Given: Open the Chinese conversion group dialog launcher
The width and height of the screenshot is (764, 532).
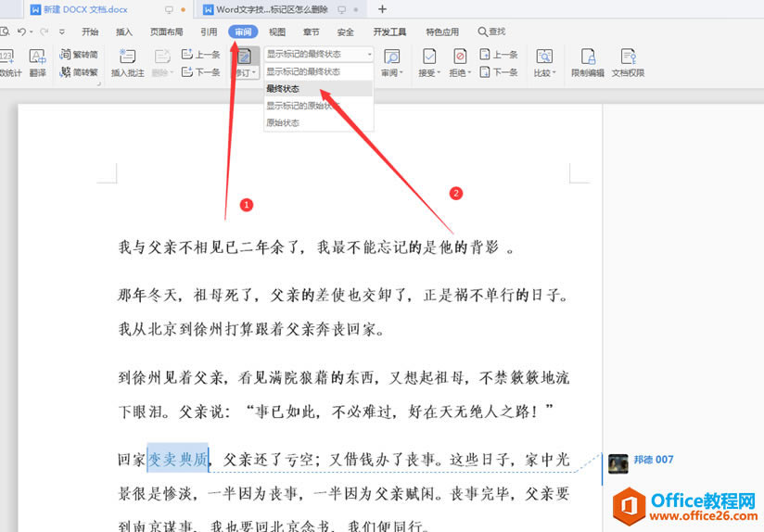Looking at the screenshot, I should pos(98,84).
